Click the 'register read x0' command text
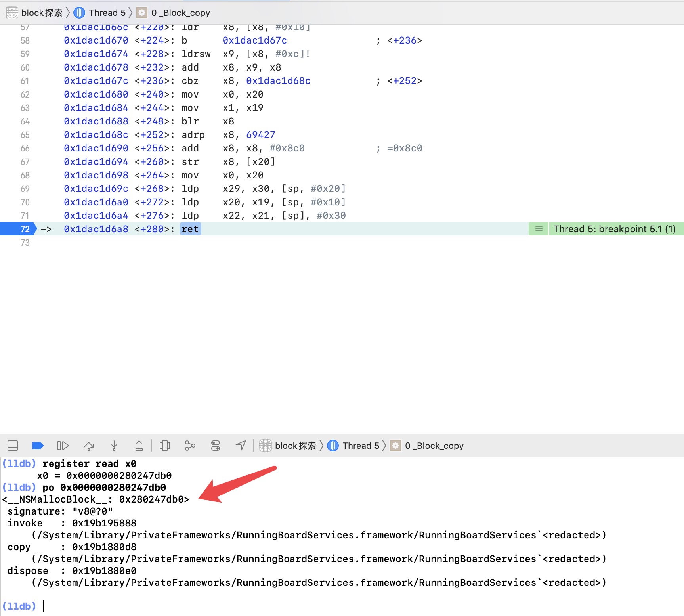This screenshot has width=684, height=616. coord(90,464)
